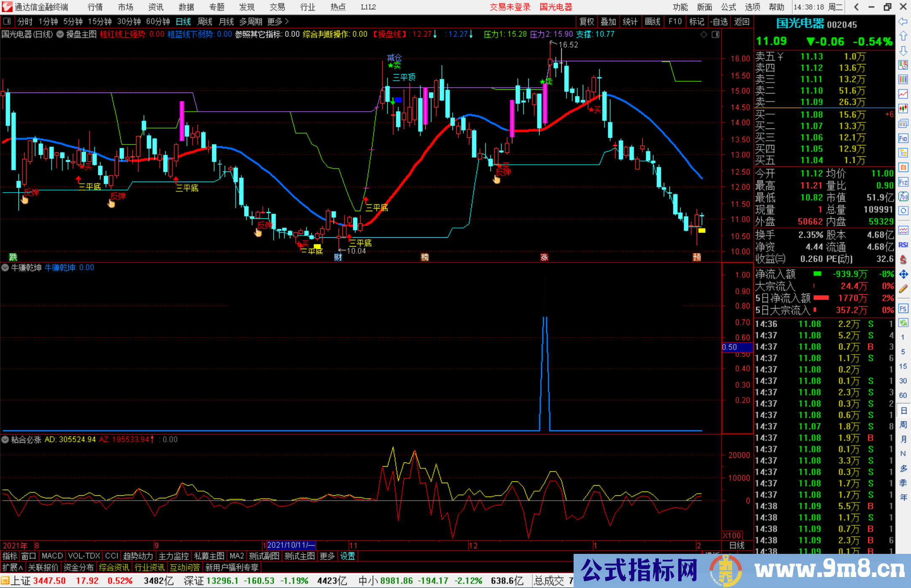Open the 公式 menu

click(x=728, y=7)
